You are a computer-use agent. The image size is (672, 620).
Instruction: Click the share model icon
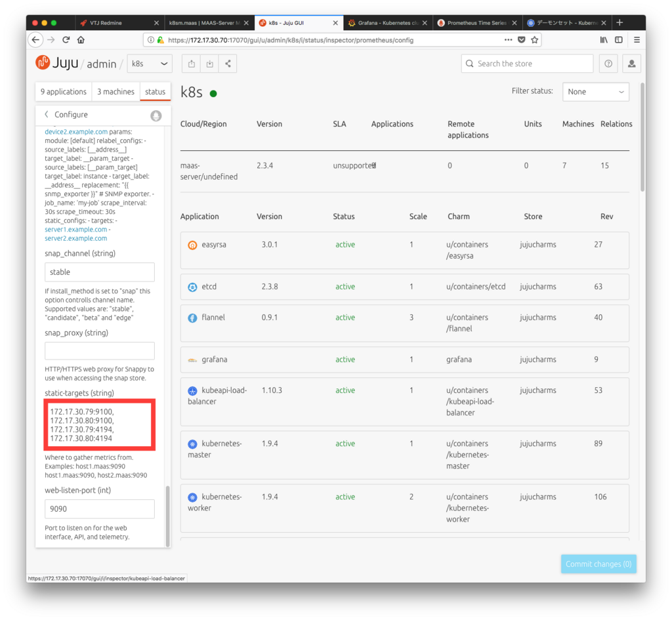click(x=228, y=64)
